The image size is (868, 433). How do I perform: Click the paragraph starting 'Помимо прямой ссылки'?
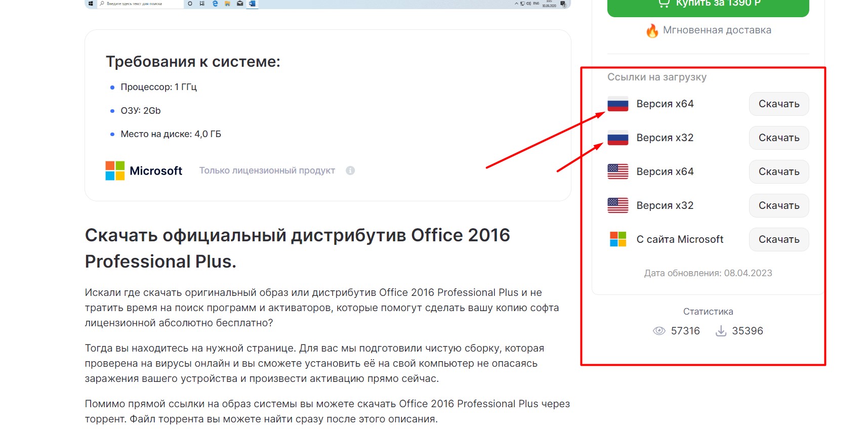click(327, 412)
